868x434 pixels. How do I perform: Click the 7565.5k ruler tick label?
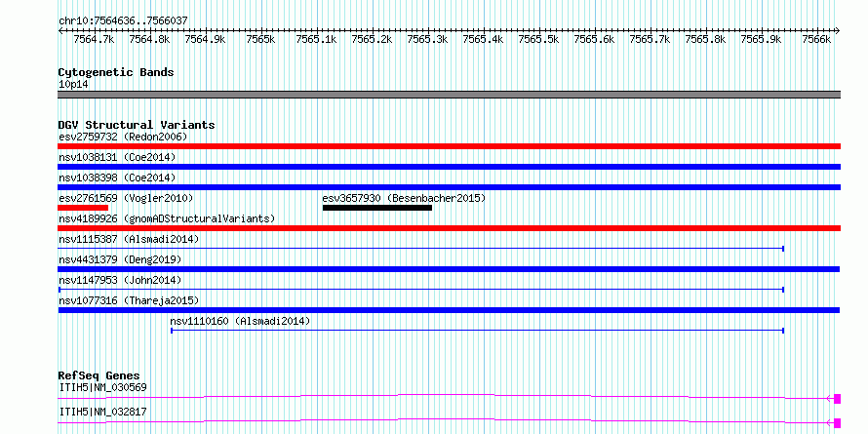539,39
